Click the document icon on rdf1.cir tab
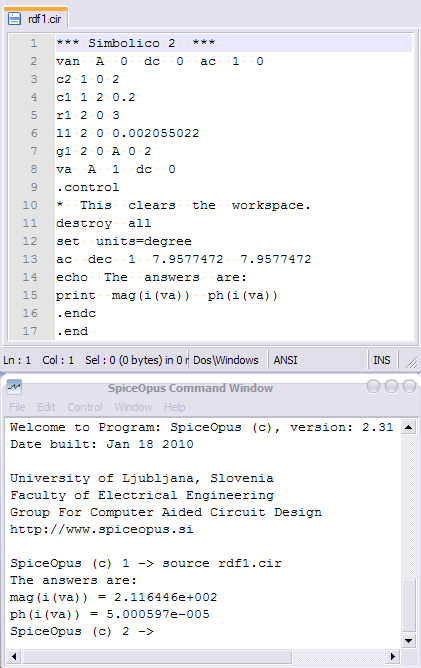Screen dimensions: 421x668 click(14, 18)
